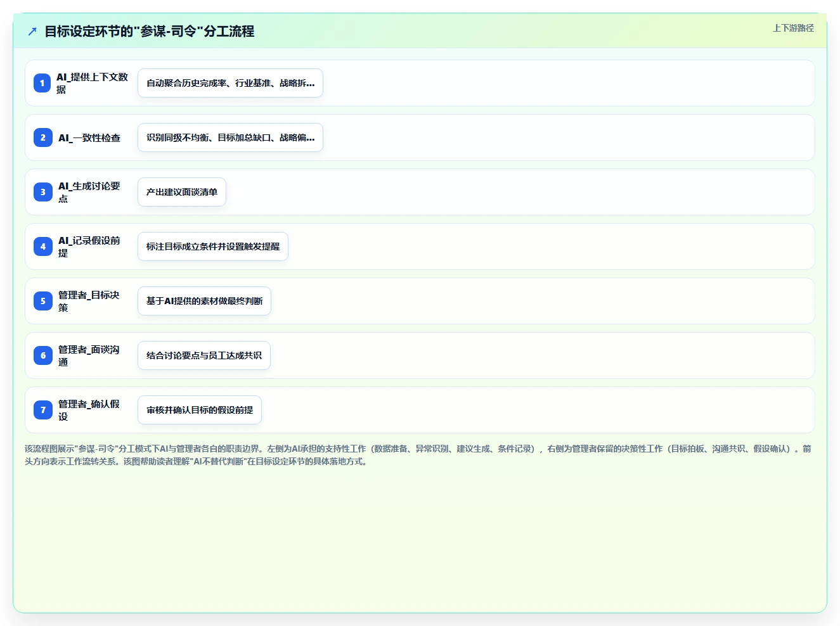The height and width of the screenshot is (626, 840).
Task: Click the 产出建议面谈清单 chip
Action: (x=182, y=192)
